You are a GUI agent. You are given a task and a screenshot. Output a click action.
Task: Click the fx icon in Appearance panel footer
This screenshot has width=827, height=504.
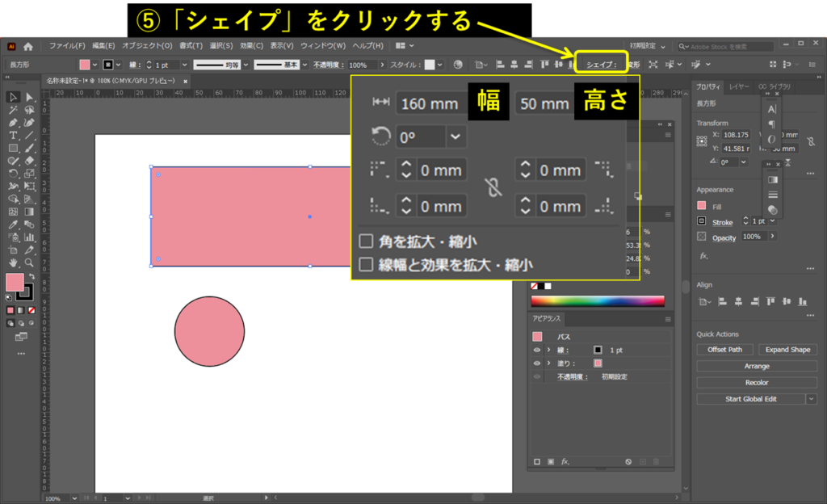pyautogui.click(x=565, y=461)
